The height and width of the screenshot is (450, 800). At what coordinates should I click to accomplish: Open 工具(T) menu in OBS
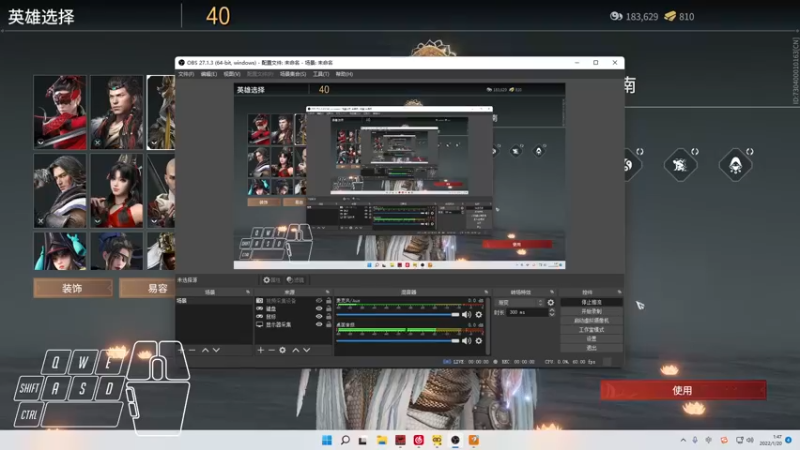321,74
